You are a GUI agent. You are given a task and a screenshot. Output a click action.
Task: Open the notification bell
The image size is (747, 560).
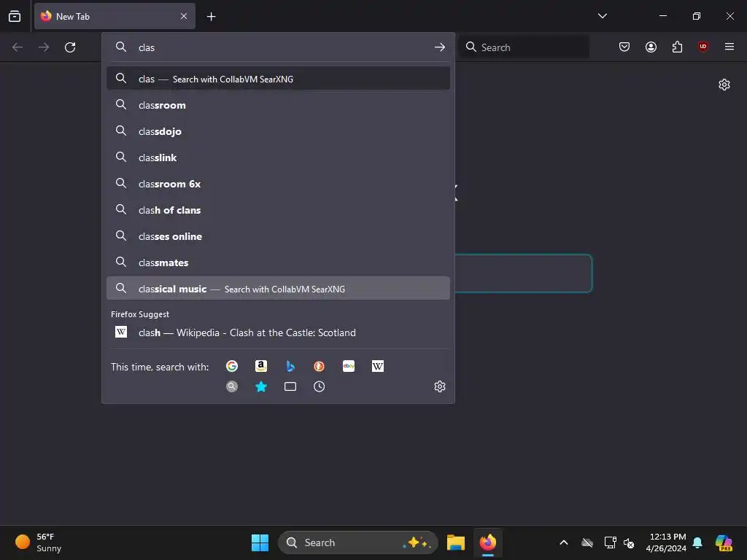697,542
